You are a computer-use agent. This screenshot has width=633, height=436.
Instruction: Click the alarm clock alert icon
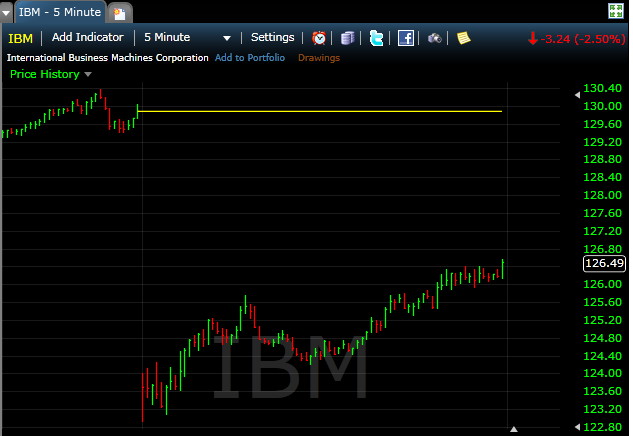(x=319, y=38)
